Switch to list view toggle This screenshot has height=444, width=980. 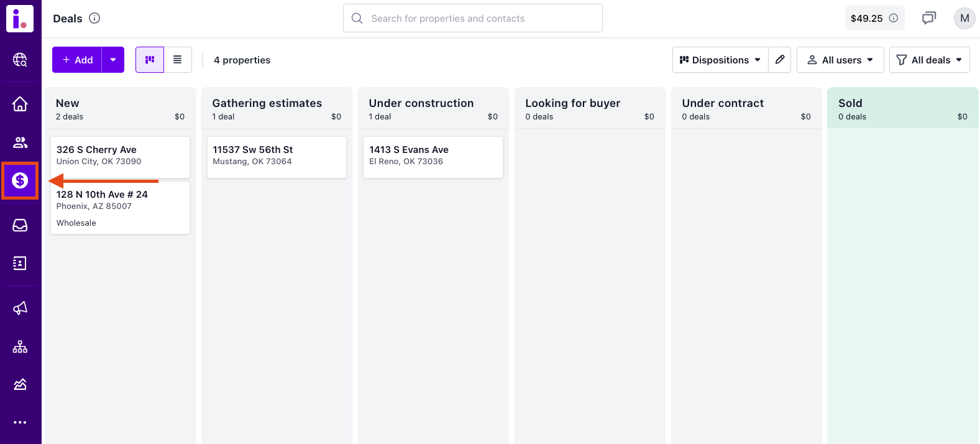point(178,60)
